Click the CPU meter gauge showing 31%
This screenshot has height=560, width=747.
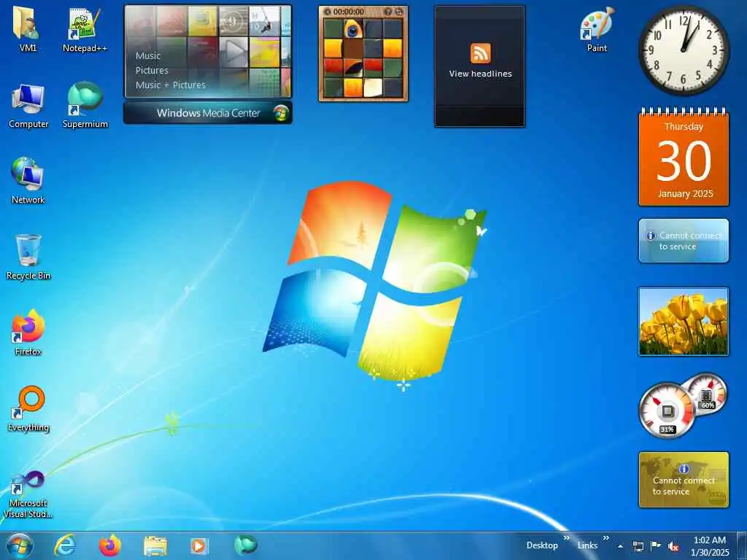point(667,411)
